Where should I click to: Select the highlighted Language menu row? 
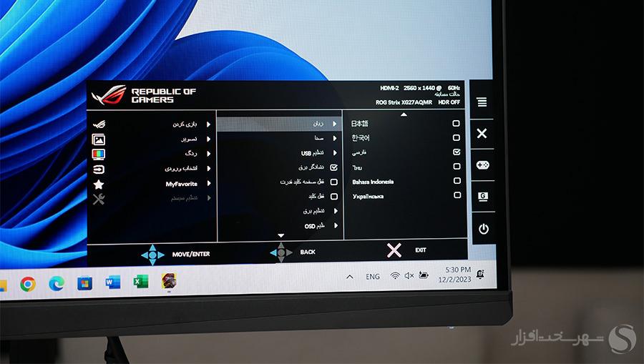[x=278, y=124]
